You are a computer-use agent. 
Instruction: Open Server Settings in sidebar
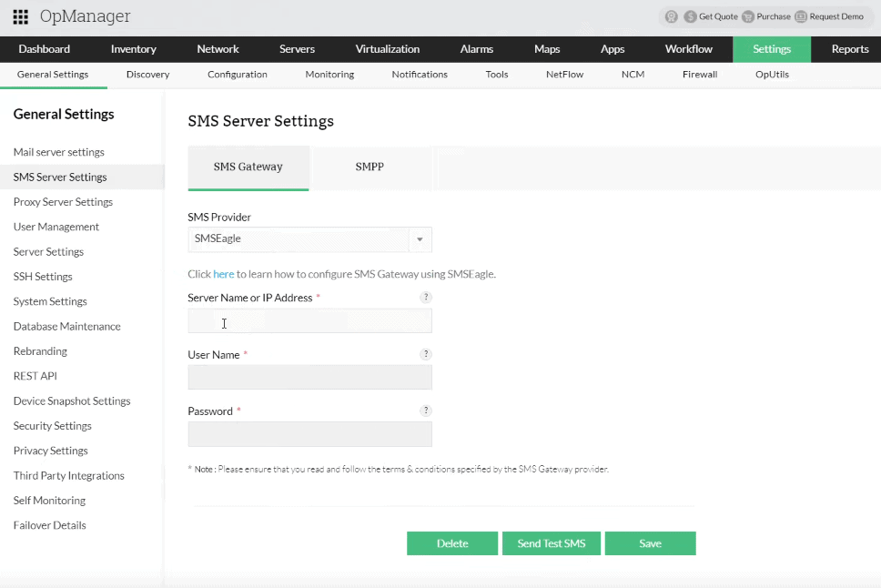(x=48, y=252)
